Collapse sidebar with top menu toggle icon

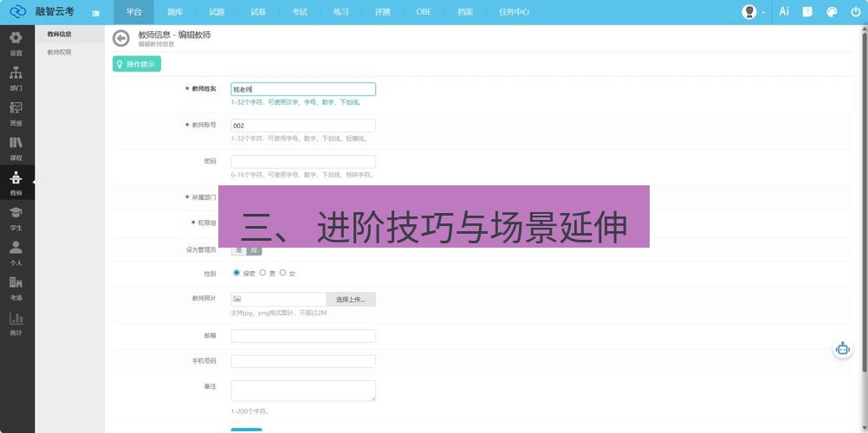(x=96, y=13)
